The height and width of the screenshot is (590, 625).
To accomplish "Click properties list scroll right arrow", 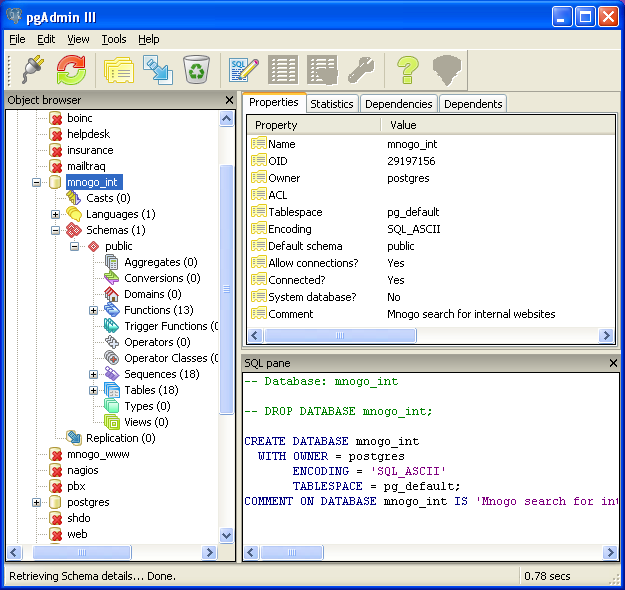I will (x=606, y=336).
